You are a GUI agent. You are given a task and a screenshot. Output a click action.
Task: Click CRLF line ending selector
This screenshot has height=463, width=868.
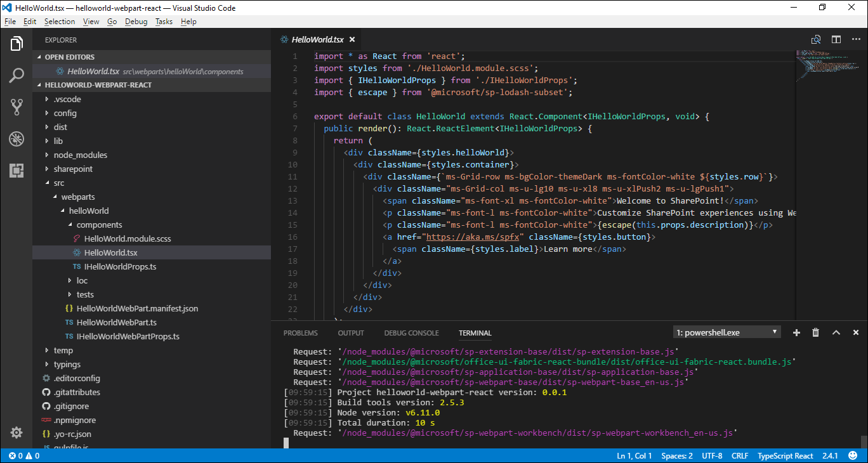point(740,456)
